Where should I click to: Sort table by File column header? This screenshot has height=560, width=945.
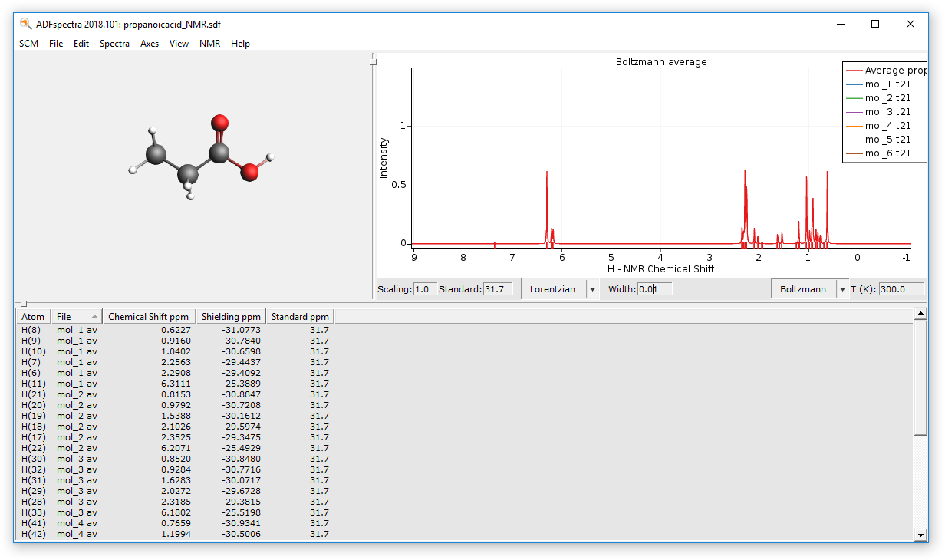pyautogui.click(x=77, y=316)
